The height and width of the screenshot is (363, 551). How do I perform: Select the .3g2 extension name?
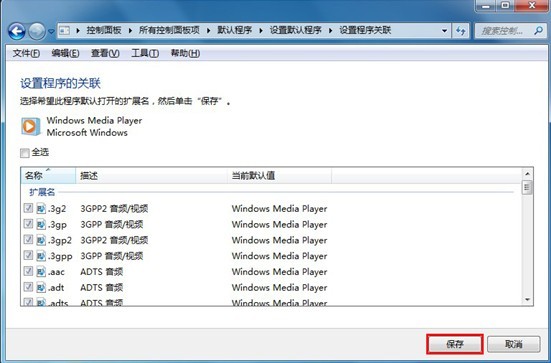(57, 209)
